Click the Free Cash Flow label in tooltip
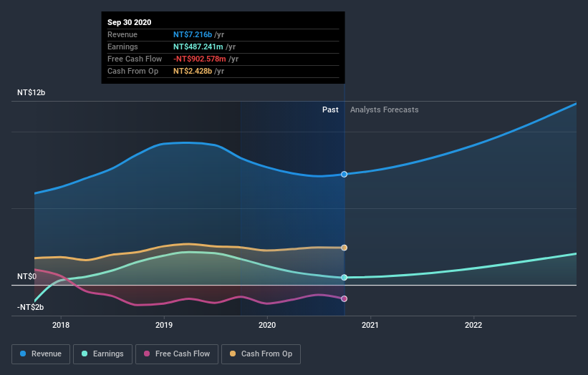Screen dimensions: 588x375 pos(135,59)
